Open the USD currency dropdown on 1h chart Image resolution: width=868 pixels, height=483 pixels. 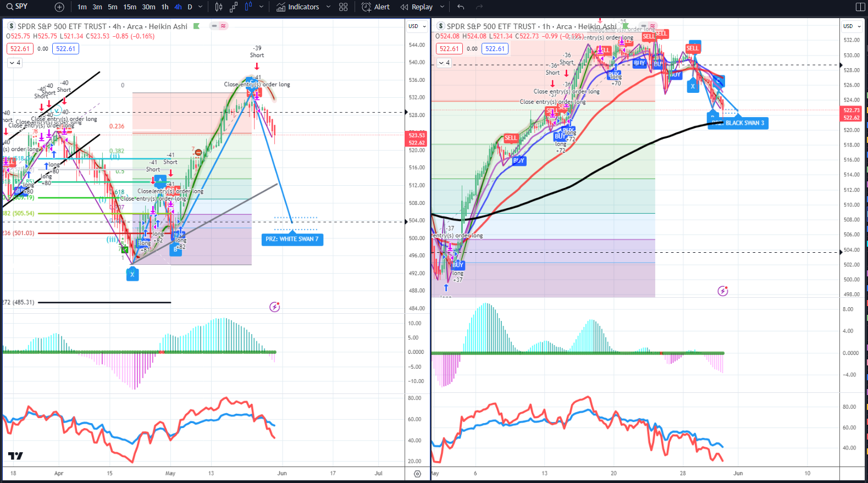[x=852, y=26]
